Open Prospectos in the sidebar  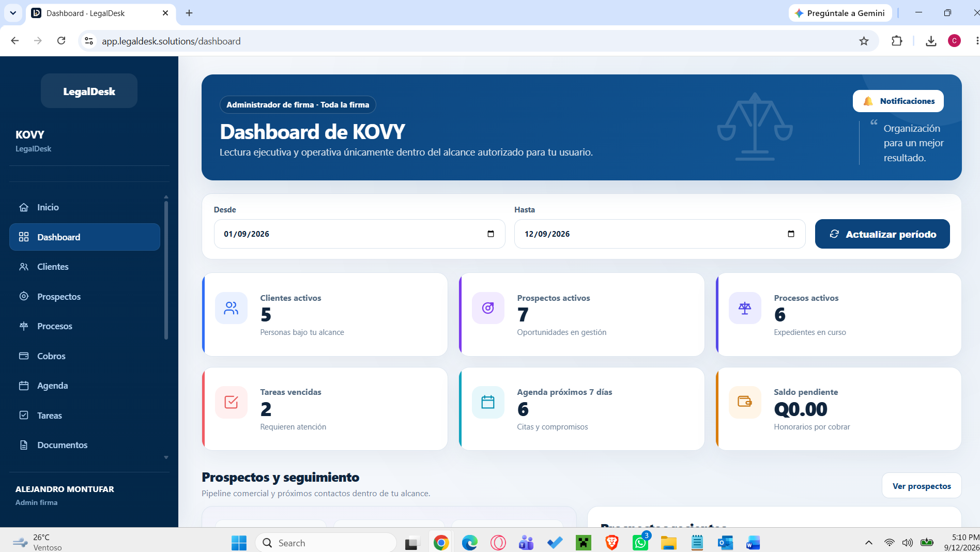pos(85,297)
